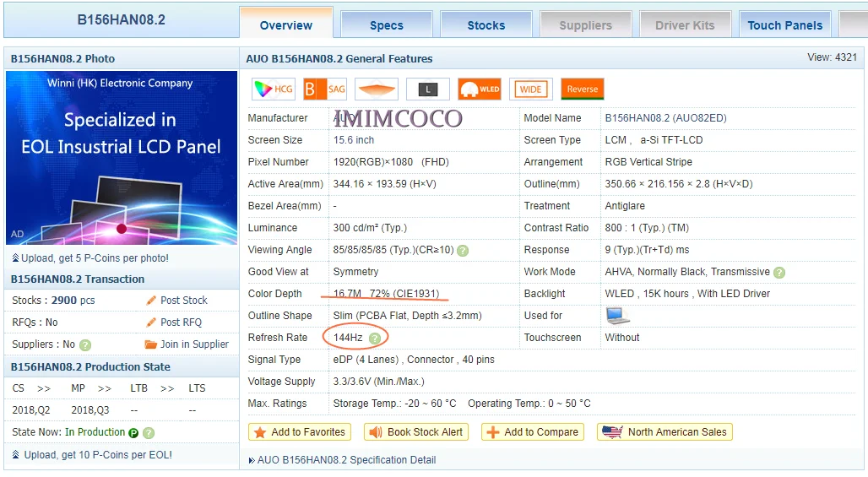
Task: Open the Overview tab
Action: coord(286,24)
